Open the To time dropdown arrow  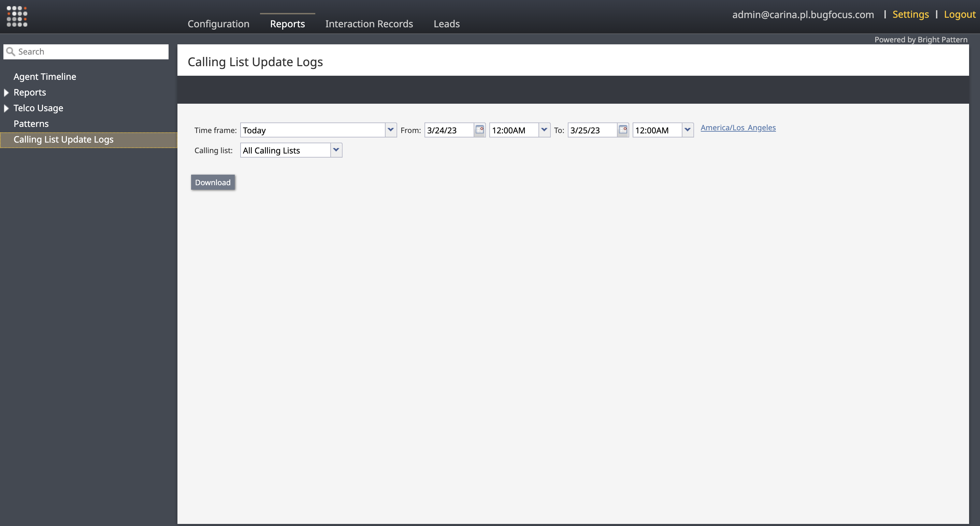tap(688, 130)
